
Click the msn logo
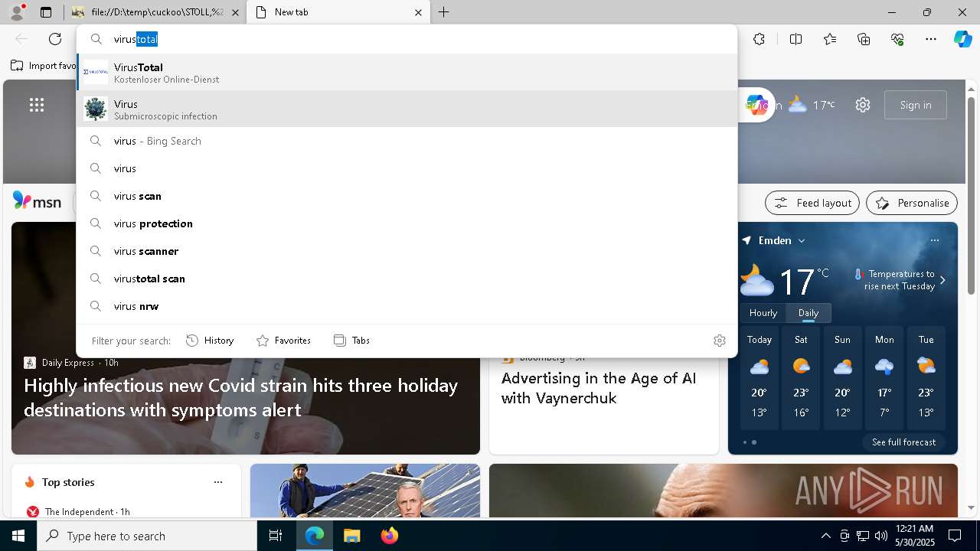pyautogui.click(x=37, y=201)
